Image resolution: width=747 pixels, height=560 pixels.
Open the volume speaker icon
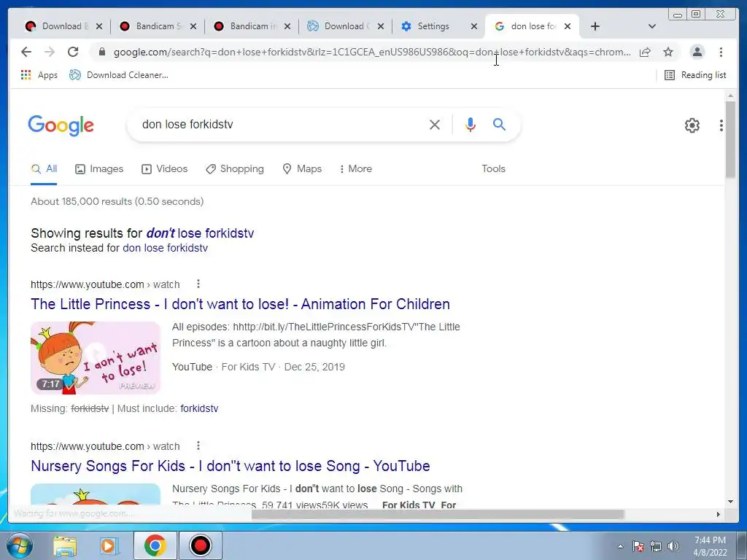(673, 546)
